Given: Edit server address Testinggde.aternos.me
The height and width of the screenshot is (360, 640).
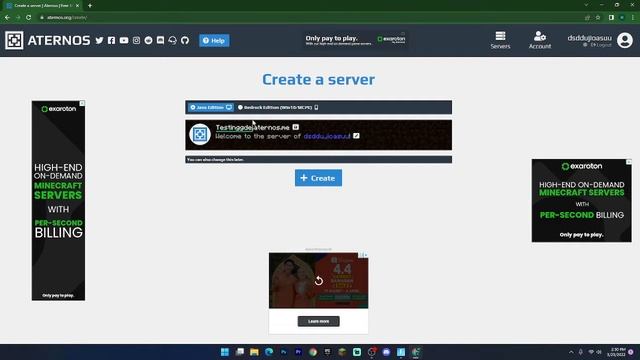Looking at the screenshot, I should 252,127.
